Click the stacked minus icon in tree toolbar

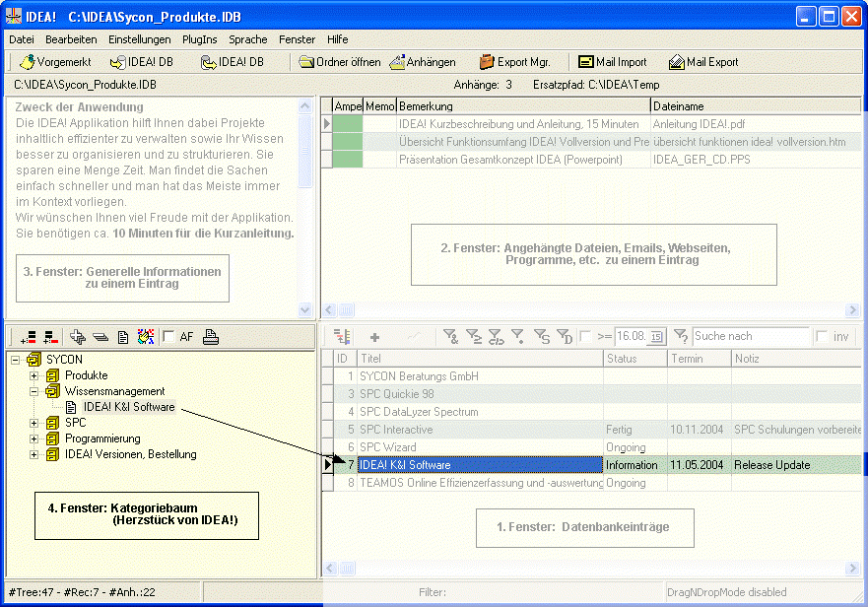[x=100, y=337]
